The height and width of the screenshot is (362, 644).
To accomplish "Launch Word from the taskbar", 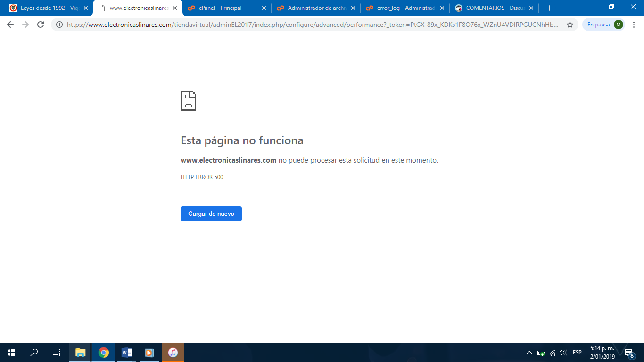I will pyautogui.click(x=127, y=353).
